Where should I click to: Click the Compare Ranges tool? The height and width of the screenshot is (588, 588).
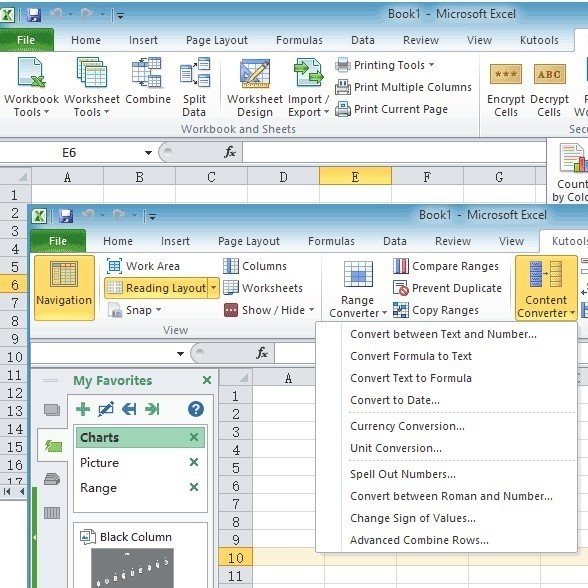coord(446,266)
